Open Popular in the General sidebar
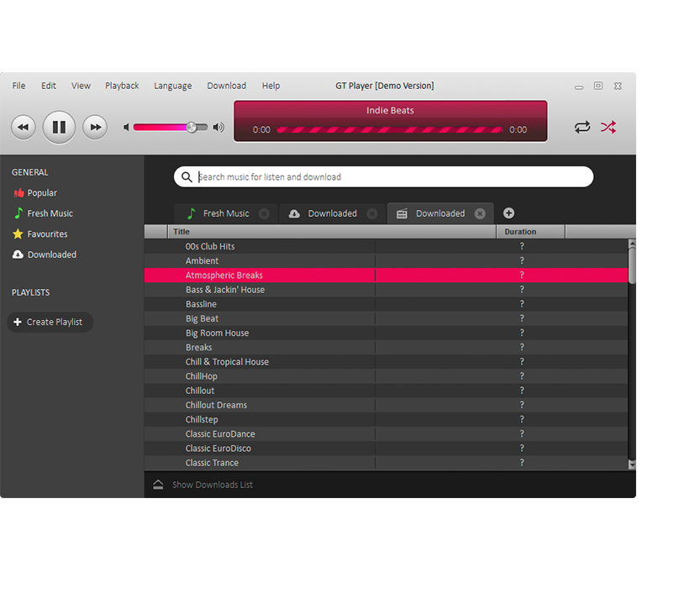Viewport: 700px width, 614px height. (42, 193)
